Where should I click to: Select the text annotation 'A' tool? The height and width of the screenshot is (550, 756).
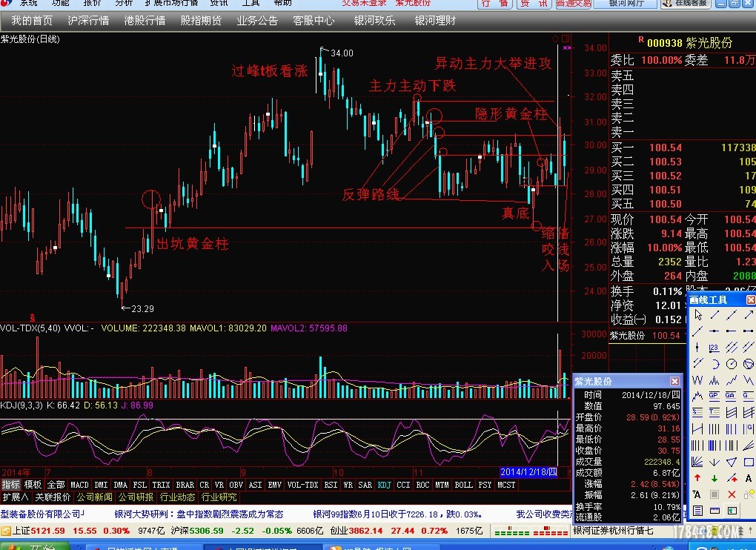pos(749,478)
